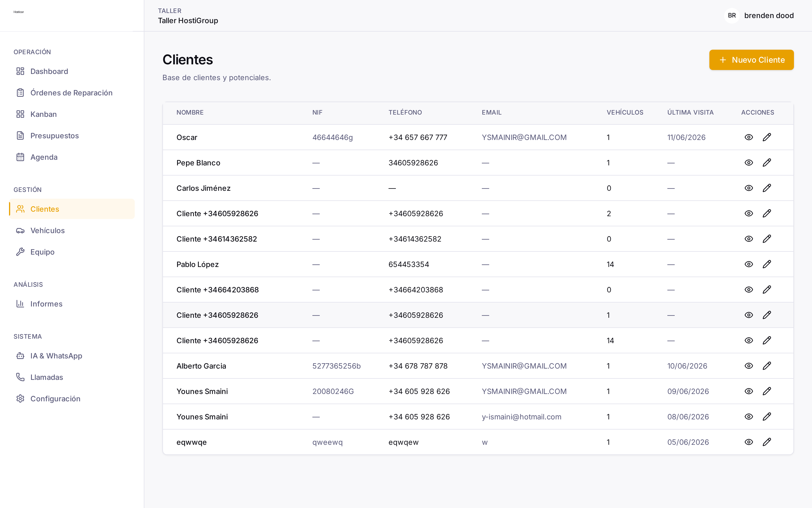Navigate to Presupuestos
The image size is (812, 508).
point(72,136)
